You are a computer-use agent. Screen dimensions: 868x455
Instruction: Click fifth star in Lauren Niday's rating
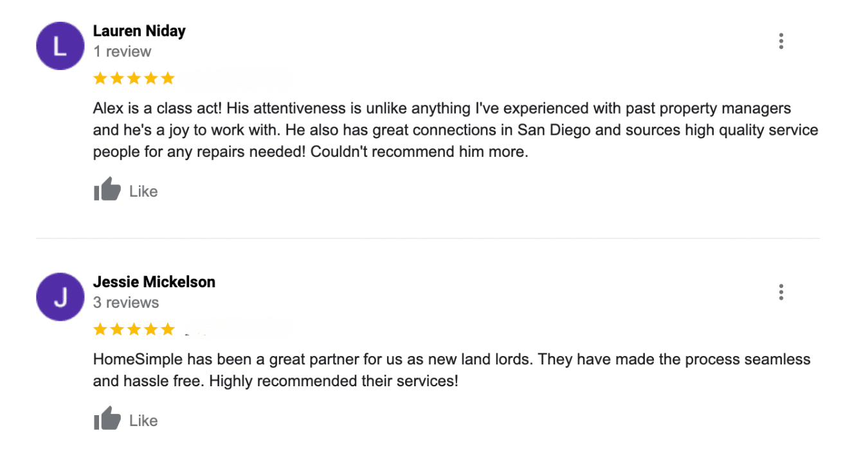[x=167, y=78]
